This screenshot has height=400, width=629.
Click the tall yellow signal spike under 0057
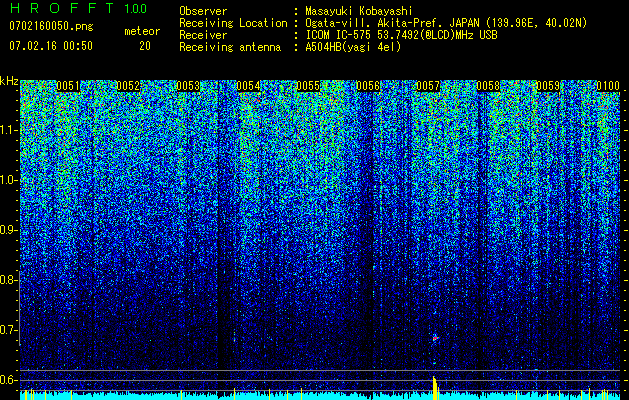435,388
